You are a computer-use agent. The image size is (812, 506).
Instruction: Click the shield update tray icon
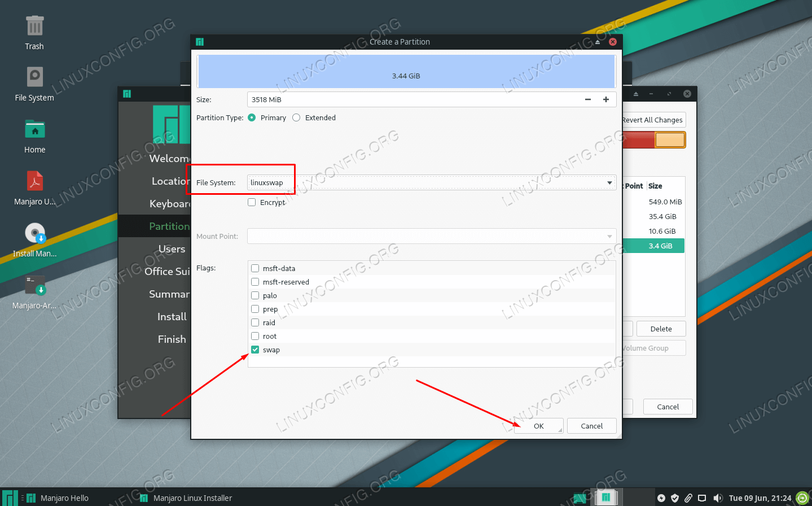(675, 498)
